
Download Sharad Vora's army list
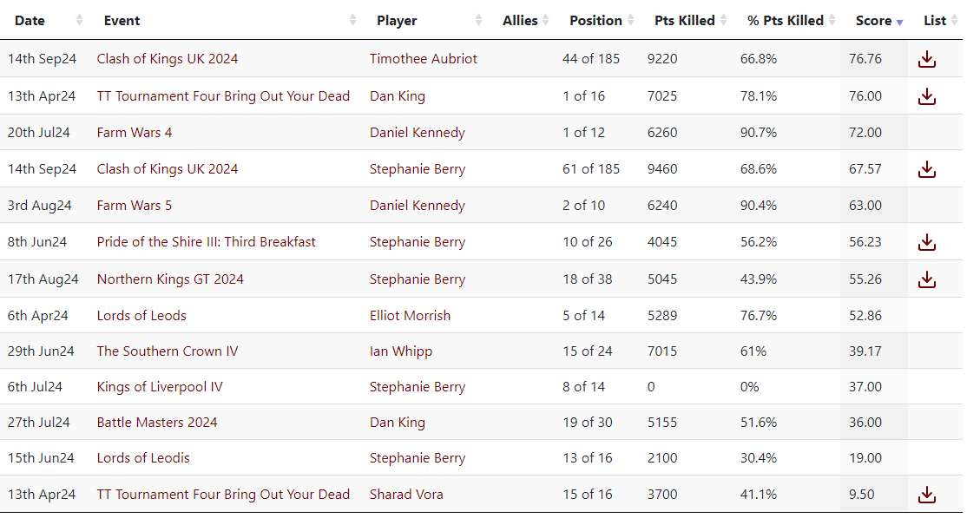click(x=927, y=495)
